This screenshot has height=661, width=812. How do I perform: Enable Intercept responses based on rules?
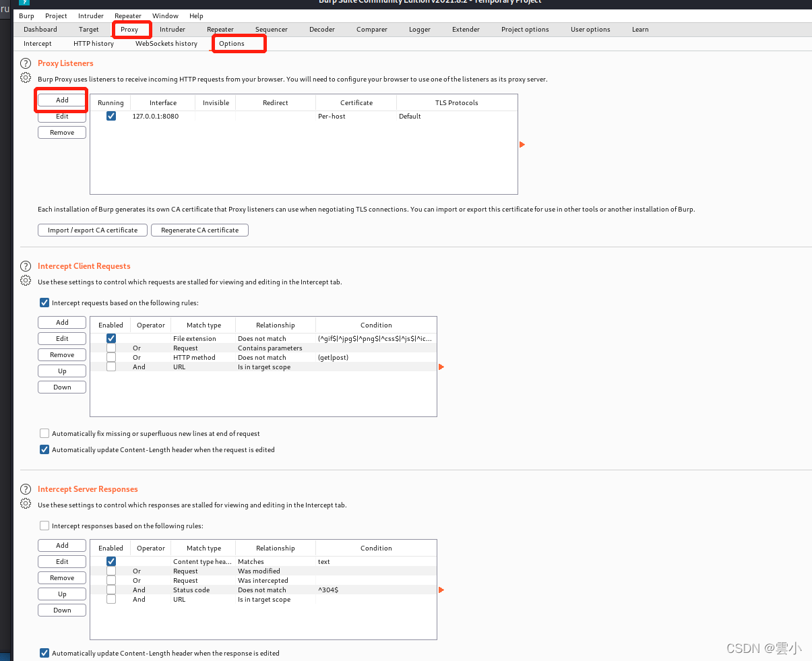[44, 526]
